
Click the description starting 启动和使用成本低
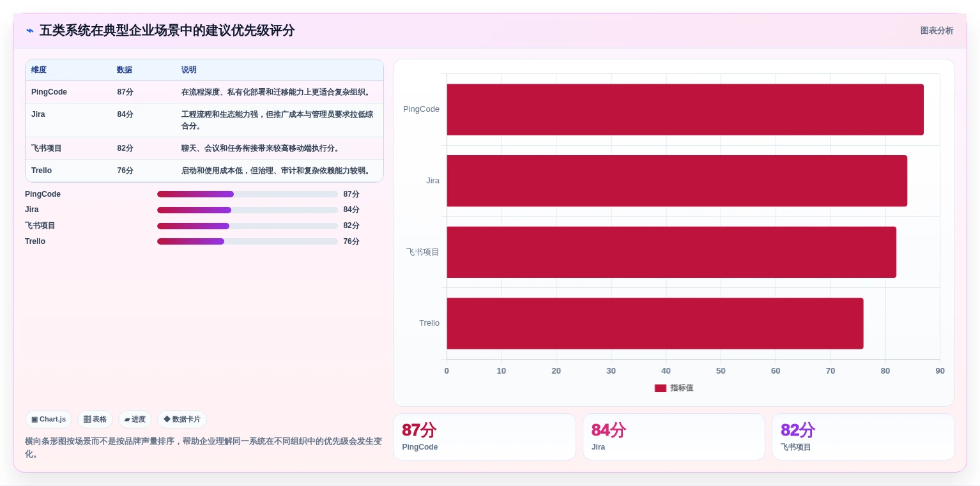coord(277,171)
